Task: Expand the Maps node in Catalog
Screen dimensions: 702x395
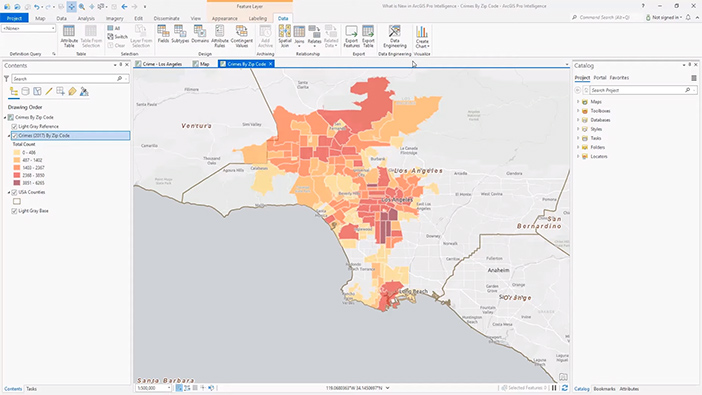Action: tap(578, 102)
